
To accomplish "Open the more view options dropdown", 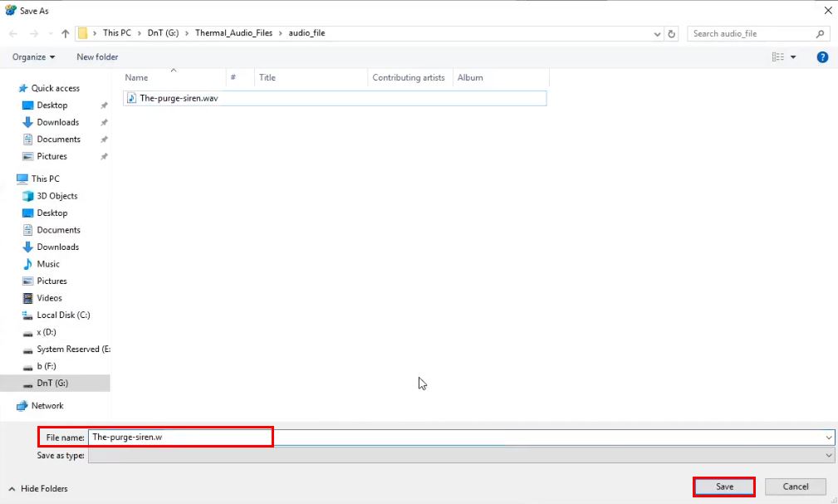I will pos(793,56).
